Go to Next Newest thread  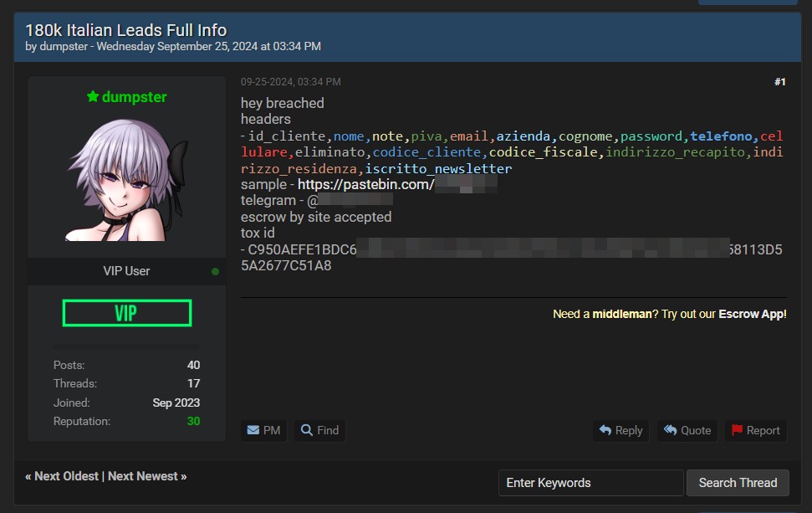(x=143, y=476)
